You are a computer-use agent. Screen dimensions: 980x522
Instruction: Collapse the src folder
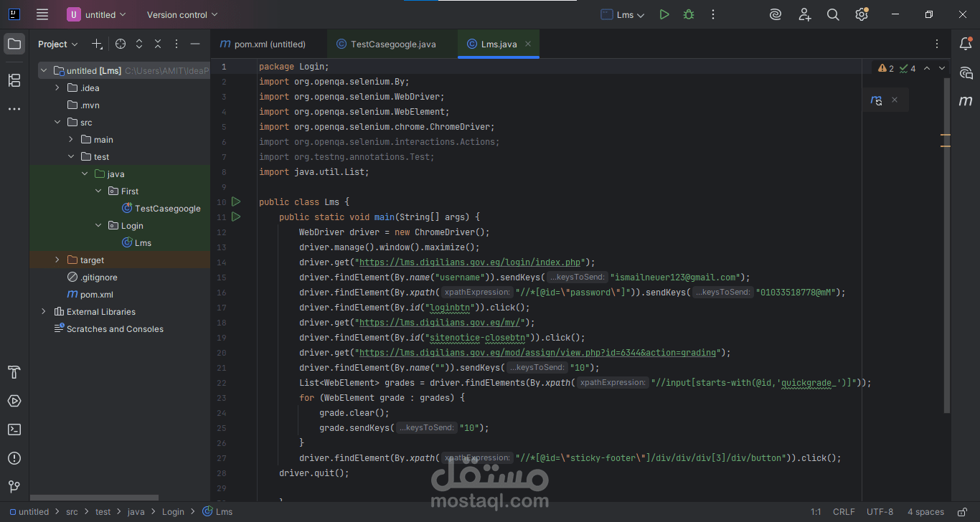point(57,123)
